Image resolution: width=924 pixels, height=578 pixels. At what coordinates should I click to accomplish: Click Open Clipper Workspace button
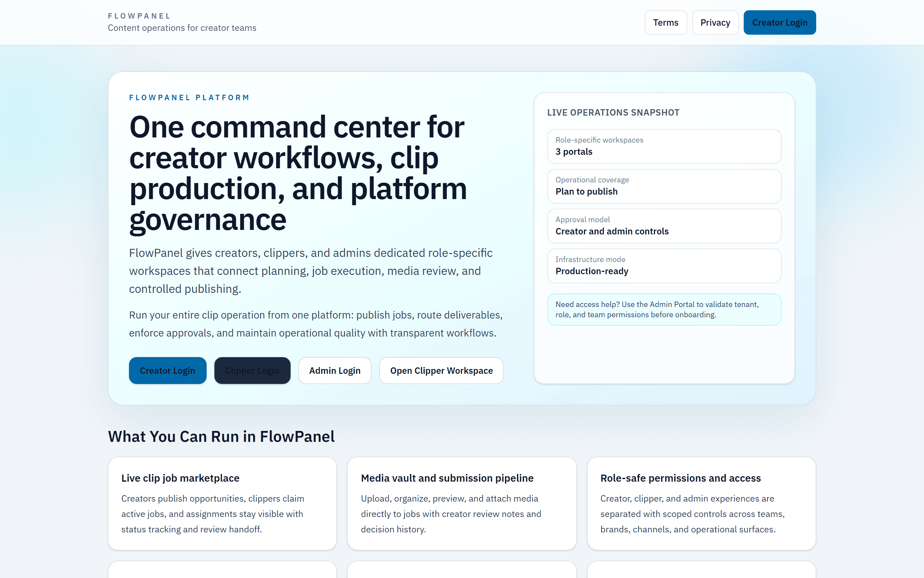[441, 371]
